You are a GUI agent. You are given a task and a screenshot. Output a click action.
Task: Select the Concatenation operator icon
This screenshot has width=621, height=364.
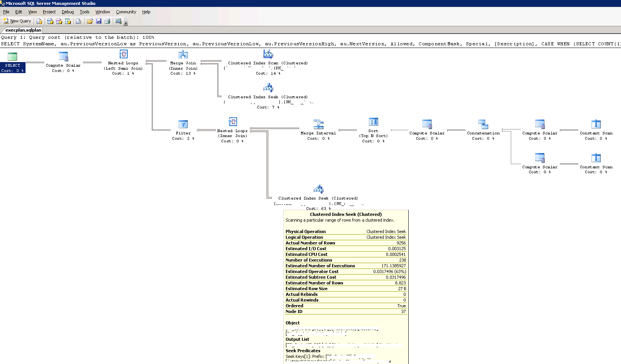(x=483, y=125)
